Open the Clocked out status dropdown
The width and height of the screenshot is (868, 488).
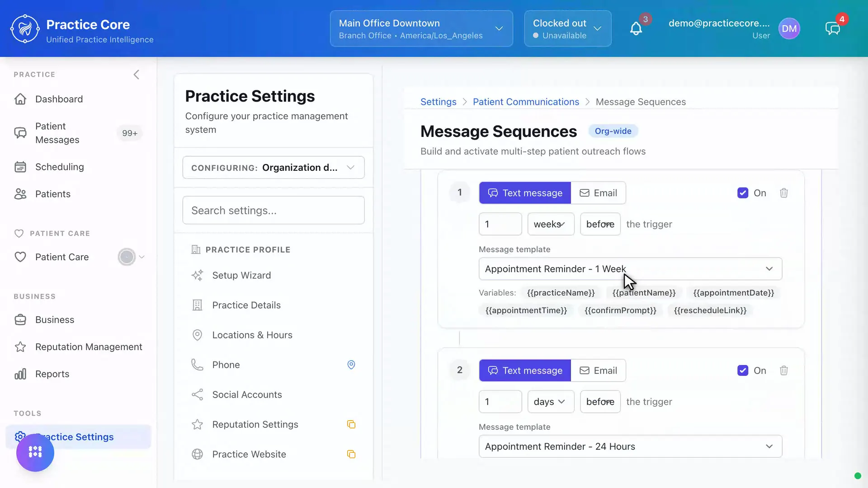point(568,28)
